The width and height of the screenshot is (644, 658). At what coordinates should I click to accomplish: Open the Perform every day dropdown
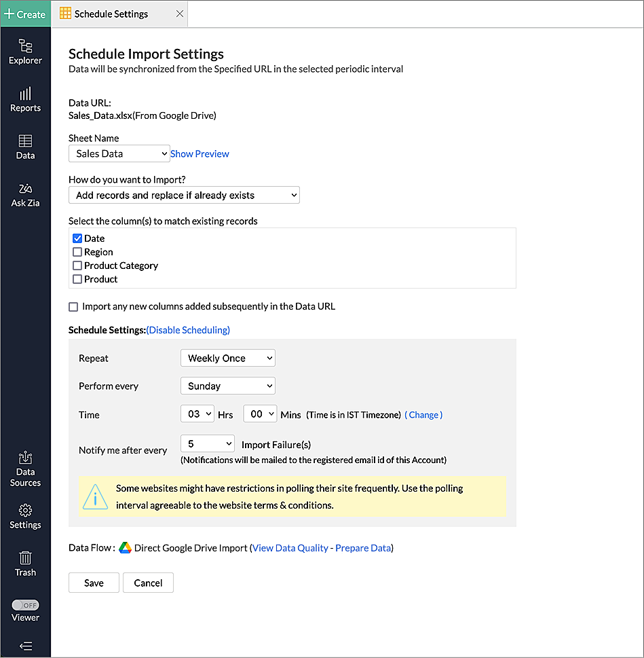pyautogui.click(x=227, y=386)
